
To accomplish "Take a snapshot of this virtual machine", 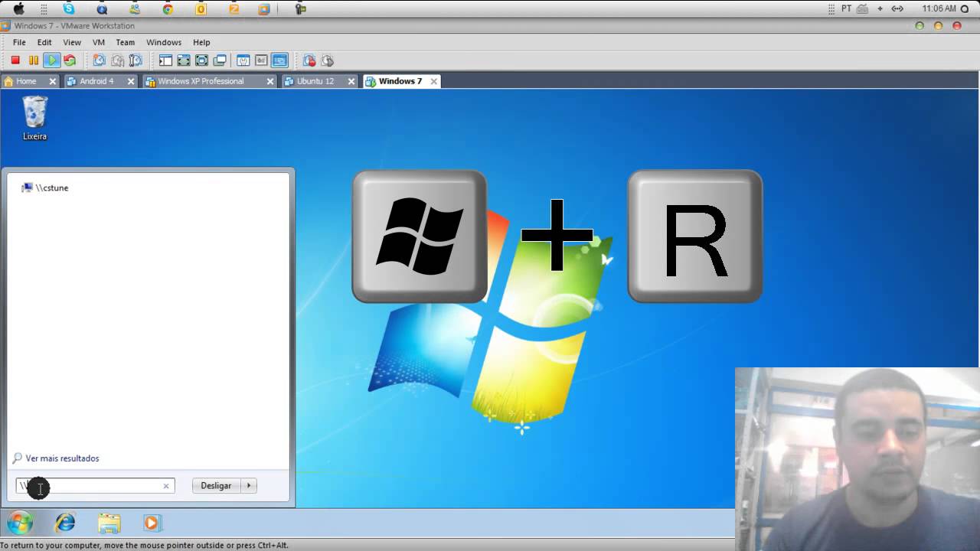I will (99, 60).
